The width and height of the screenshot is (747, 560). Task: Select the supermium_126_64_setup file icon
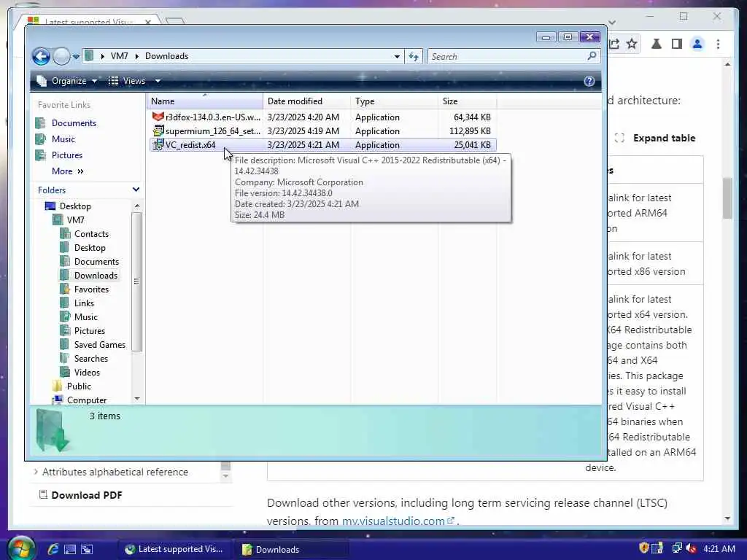[x=158, y=131]
